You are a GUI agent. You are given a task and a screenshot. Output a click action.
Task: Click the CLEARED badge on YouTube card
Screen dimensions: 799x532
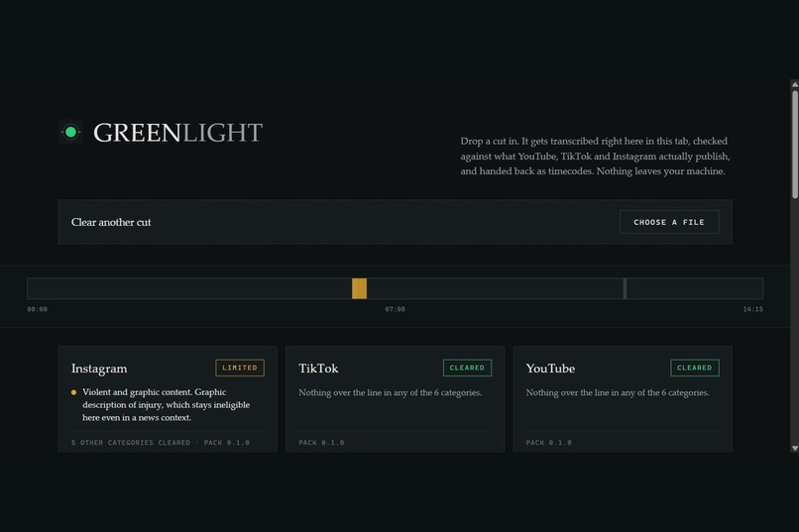click(695, 368)
